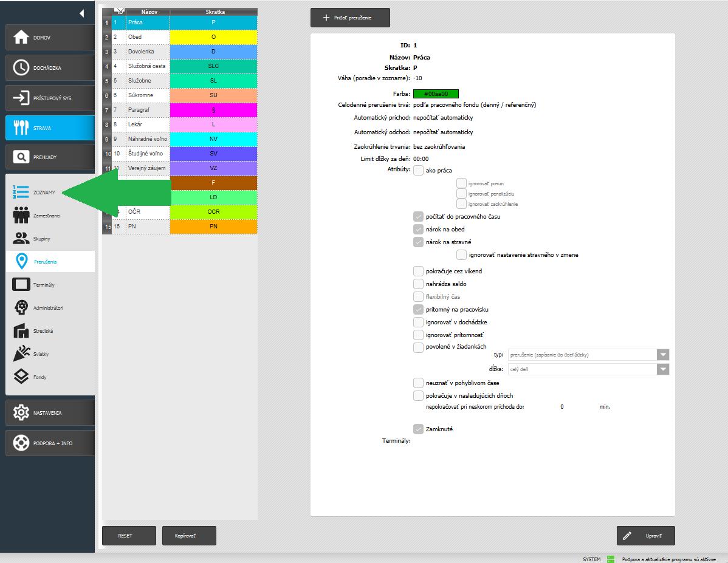This screenshot has height=563, width=728.
Task: Open Podpora + Info lifebuoy icon
Action: point(21,443)
